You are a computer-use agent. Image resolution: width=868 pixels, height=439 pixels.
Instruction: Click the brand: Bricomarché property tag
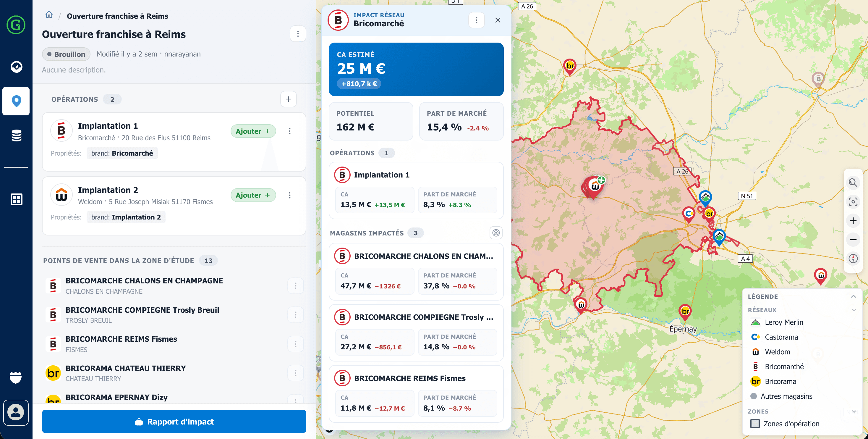coord(122,154)
